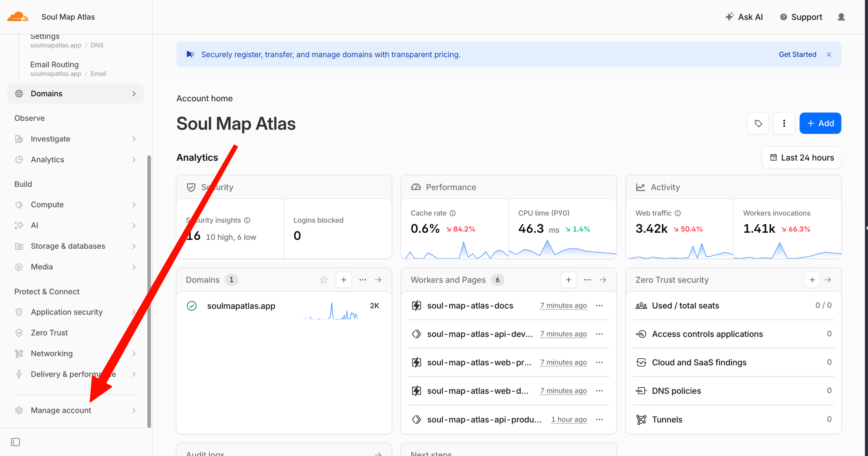Open options for soul-map-atlas-web-d row

coord(599,391)
